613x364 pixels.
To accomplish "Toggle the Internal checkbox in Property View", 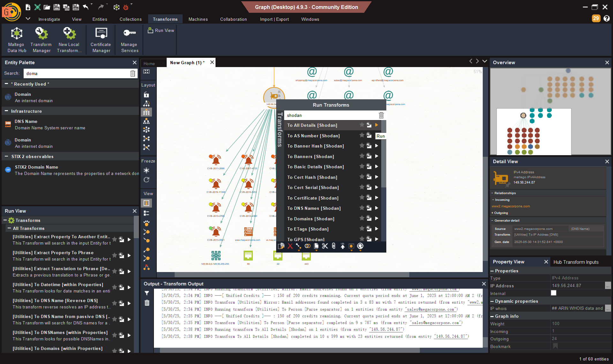I will tap(554, 293).
